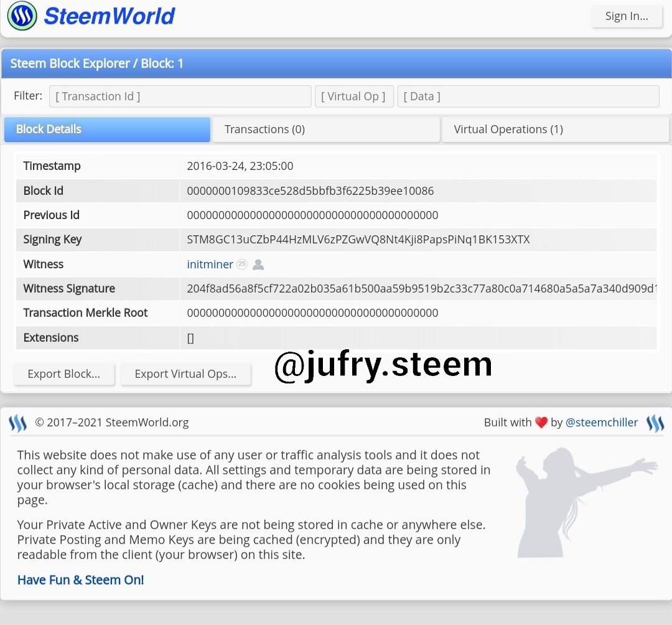This screenshot has width=672, height=625.
Task: Click the Timestamp row label
Action: pyautogui.click(x=52, y=166)
